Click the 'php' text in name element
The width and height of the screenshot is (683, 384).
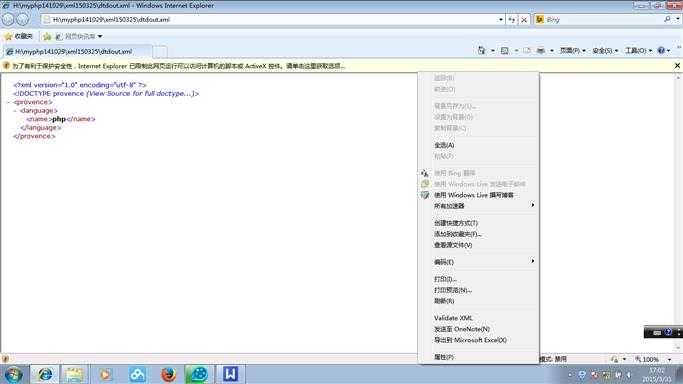click(59, 119)
